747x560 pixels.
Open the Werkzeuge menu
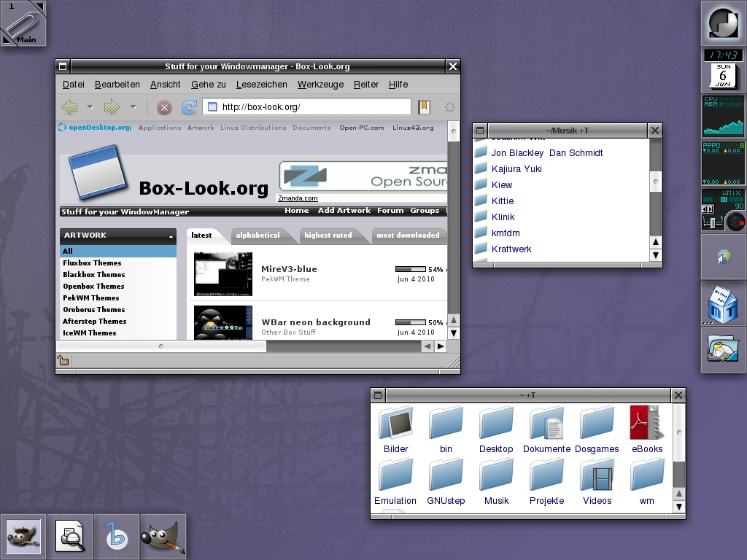[x=321, y=85]
